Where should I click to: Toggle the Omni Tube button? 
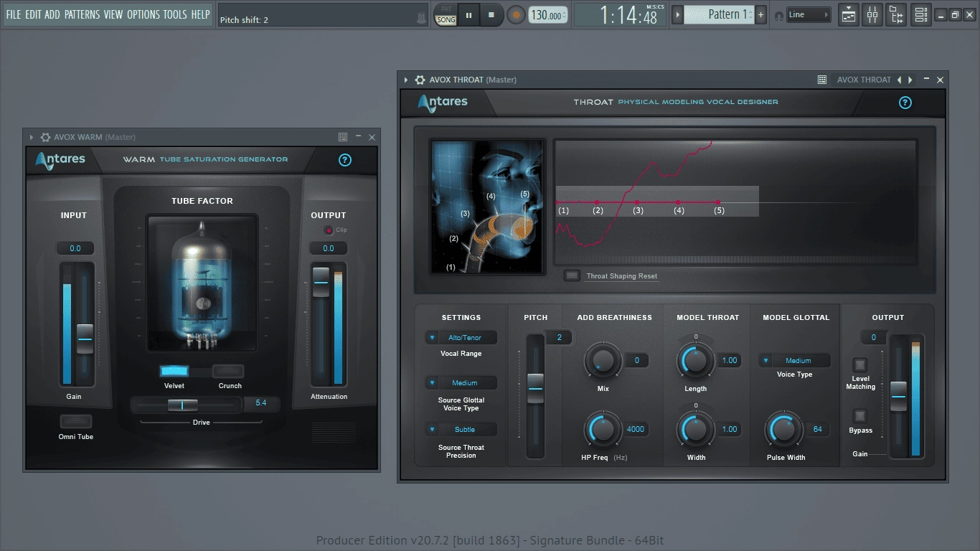pyautogui.click(x=75, y=421)
